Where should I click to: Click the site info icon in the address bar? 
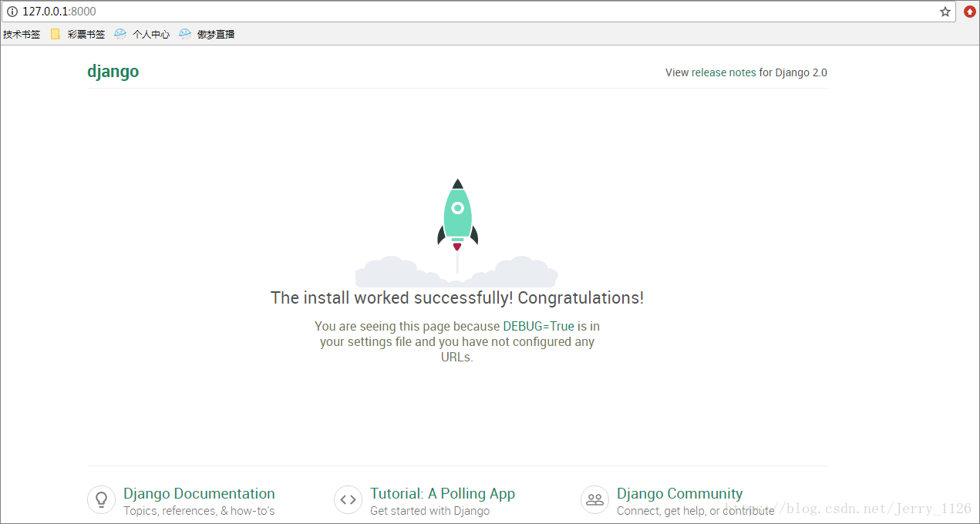12,12
